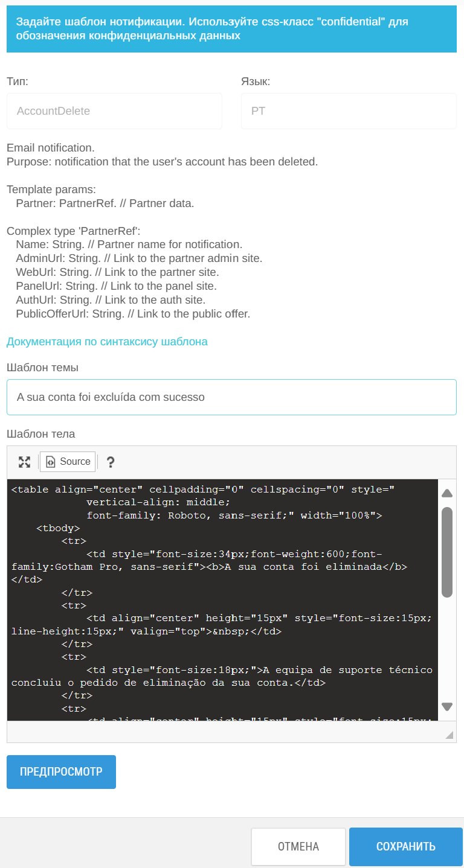The height and width of the screenshot is (868, 464).
Task: Click the Source document icon
Action: point(51,462)
